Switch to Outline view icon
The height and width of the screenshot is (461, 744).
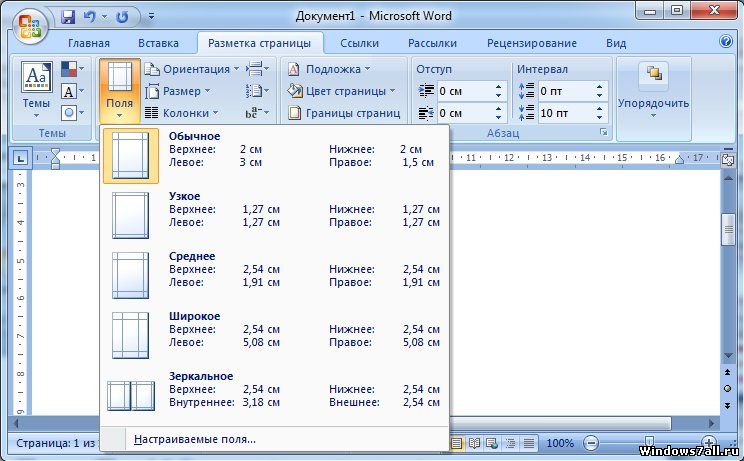click(511, 443)
